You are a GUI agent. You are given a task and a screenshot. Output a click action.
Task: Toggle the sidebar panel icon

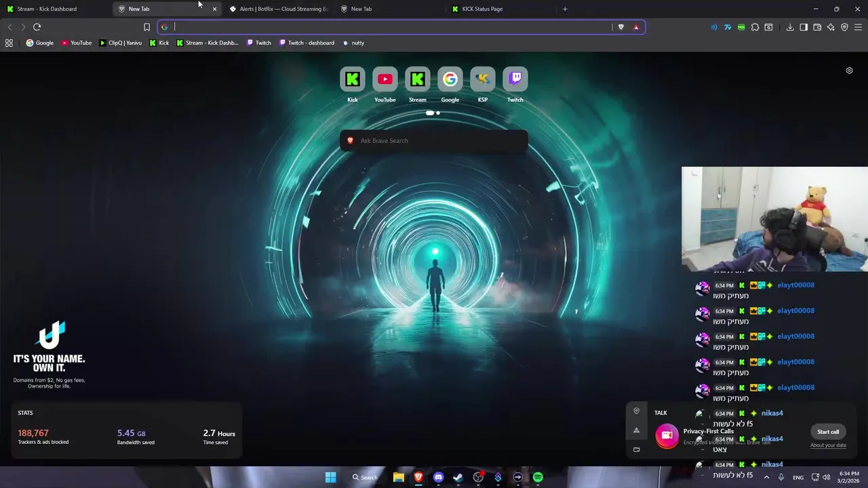(x=804, y=27)
